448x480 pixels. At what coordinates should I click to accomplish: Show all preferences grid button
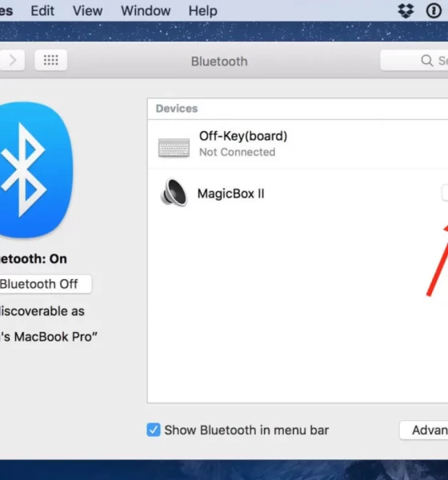(x=51, y=60)
